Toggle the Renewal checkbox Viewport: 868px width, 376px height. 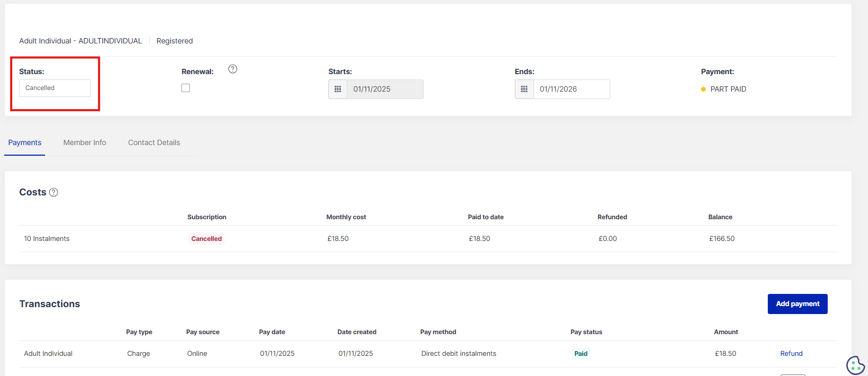186,88
